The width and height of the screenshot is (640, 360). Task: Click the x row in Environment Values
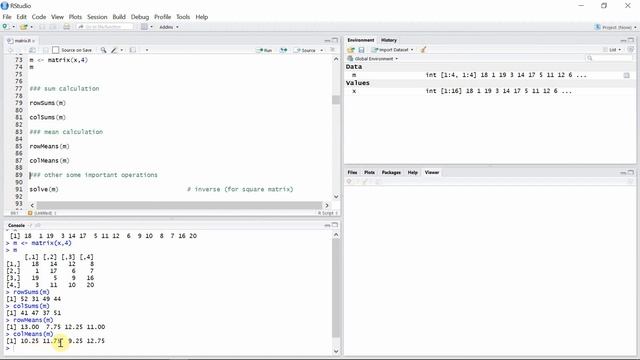click(x=490, y=91)
